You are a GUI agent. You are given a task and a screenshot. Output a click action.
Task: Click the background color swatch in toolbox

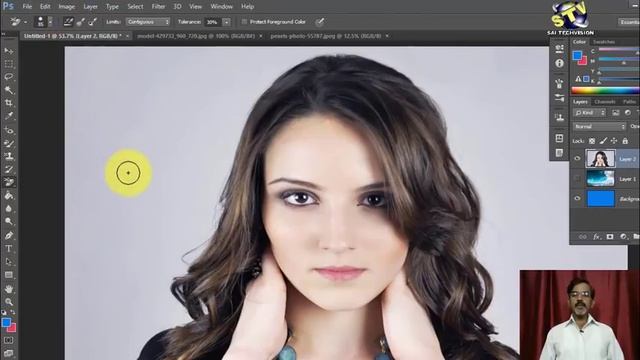pyautogui.click(x=12, y=328)
